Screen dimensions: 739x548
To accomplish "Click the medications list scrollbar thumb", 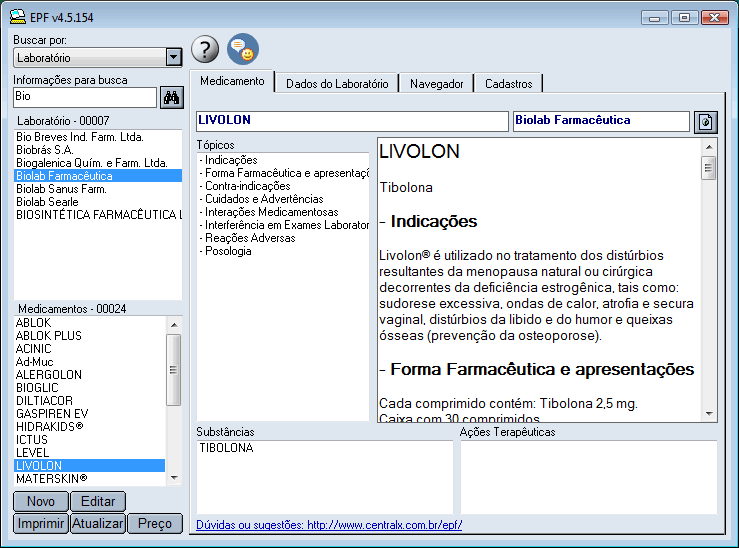I will tap(174, 370).
